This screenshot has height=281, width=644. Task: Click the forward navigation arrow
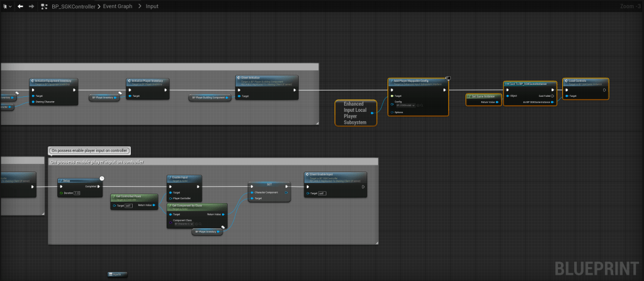(31, 6)
